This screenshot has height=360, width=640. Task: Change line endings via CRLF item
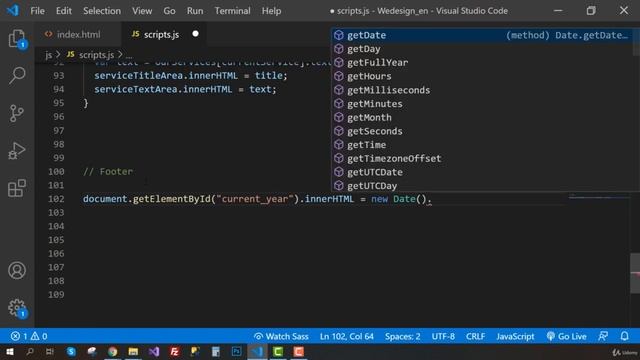tap(476, 336)
